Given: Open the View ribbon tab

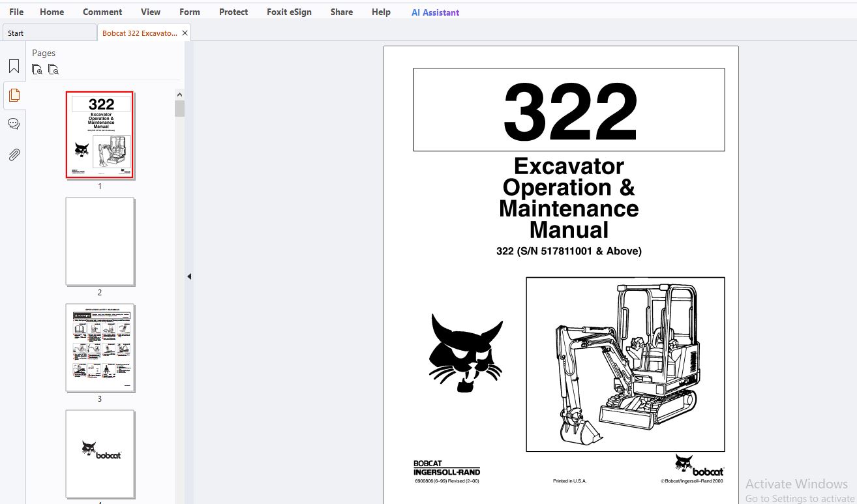Looking at the screenshot, I should coord(151,12).
